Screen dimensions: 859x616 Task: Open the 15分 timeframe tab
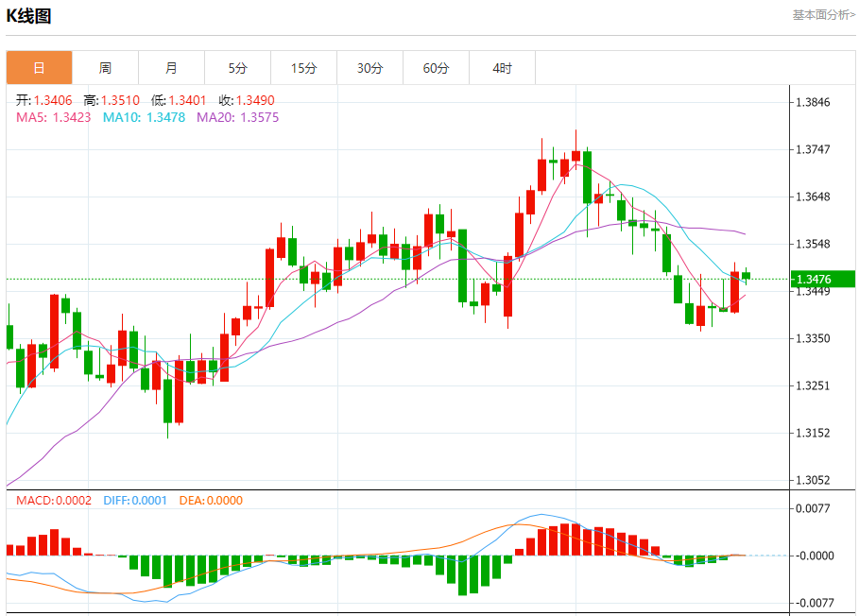[304, 68]
